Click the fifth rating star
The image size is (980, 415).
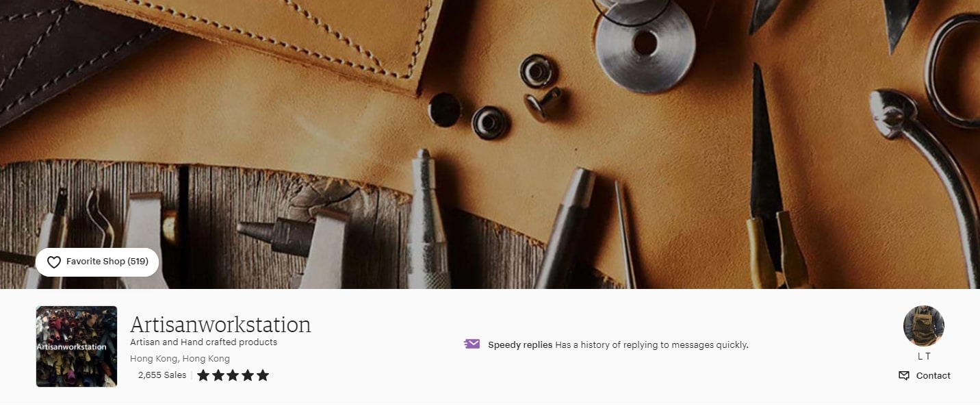pyautogui.click(x=263, y=375)
